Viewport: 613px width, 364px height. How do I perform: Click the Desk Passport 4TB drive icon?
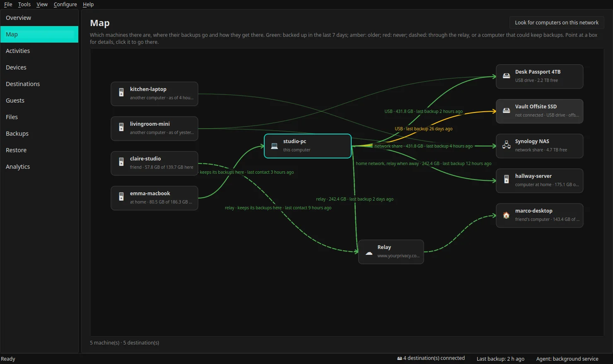click(506, 76)
